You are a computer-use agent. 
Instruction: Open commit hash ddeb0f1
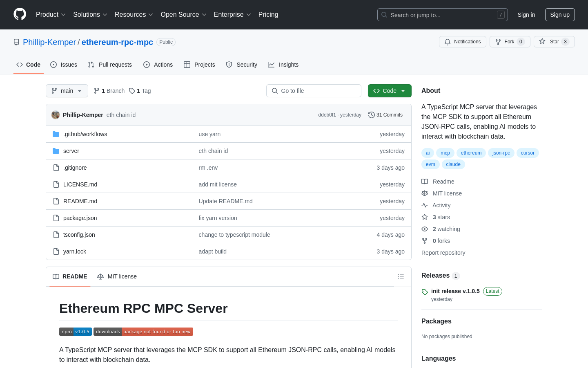pos(327,115)
